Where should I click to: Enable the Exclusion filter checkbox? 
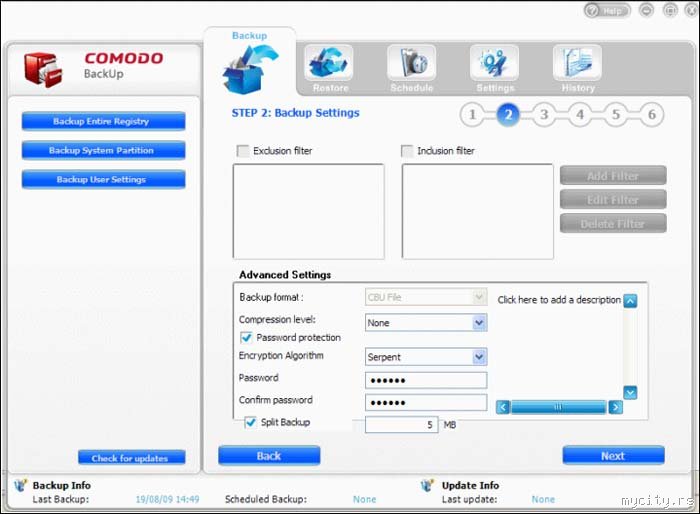[243, 151]
